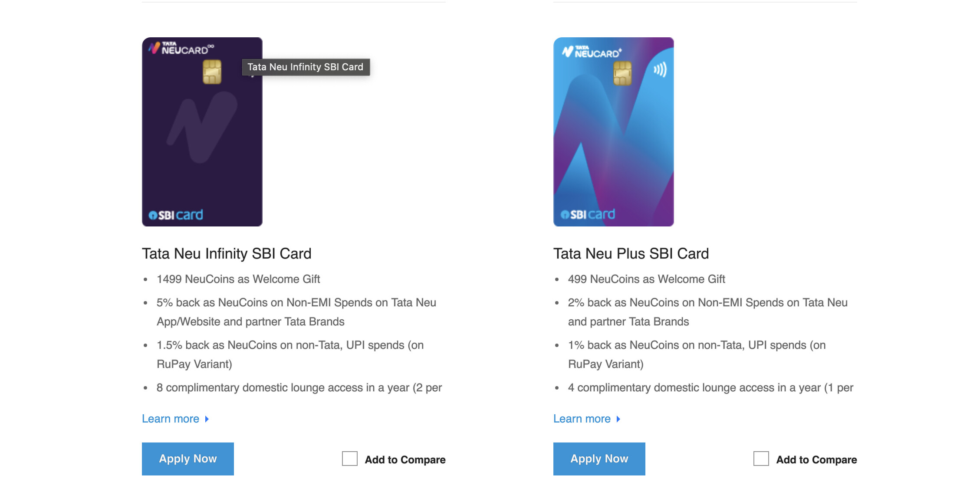Click the Tata Neu Infinity SBI Card tooltip
Image resolution: width=980 pixels, height=485 pixels.
coord(306,67)
